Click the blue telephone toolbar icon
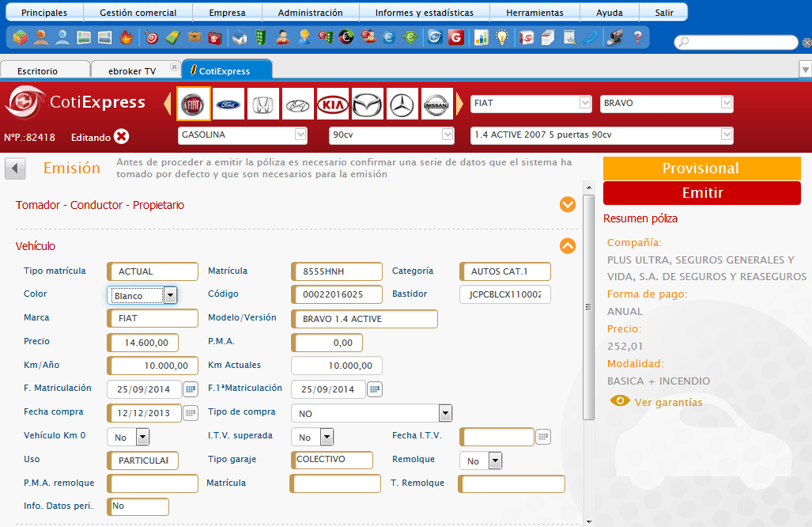This screenshot has width=812, height=527. tap(591, 37)
